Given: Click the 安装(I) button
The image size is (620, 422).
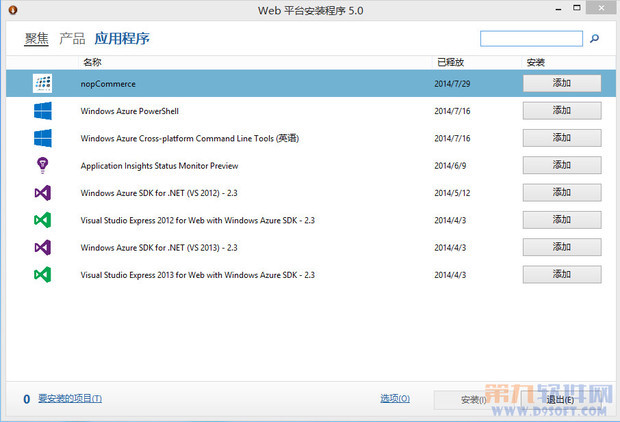Looking at the screenshot, I should tap(473, 400).
